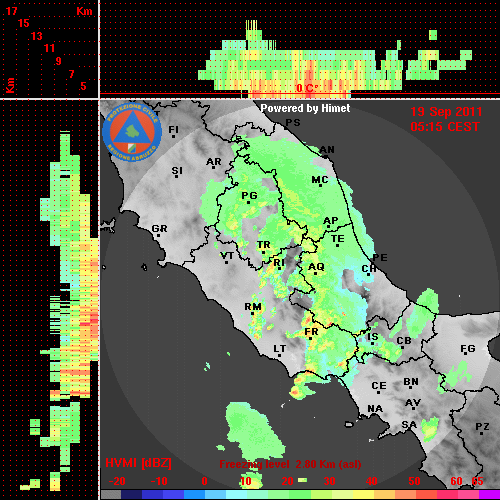Viewport: 500px width, 500px height.
Task: Click the AQ city label on map
Action: pos(316,267)
